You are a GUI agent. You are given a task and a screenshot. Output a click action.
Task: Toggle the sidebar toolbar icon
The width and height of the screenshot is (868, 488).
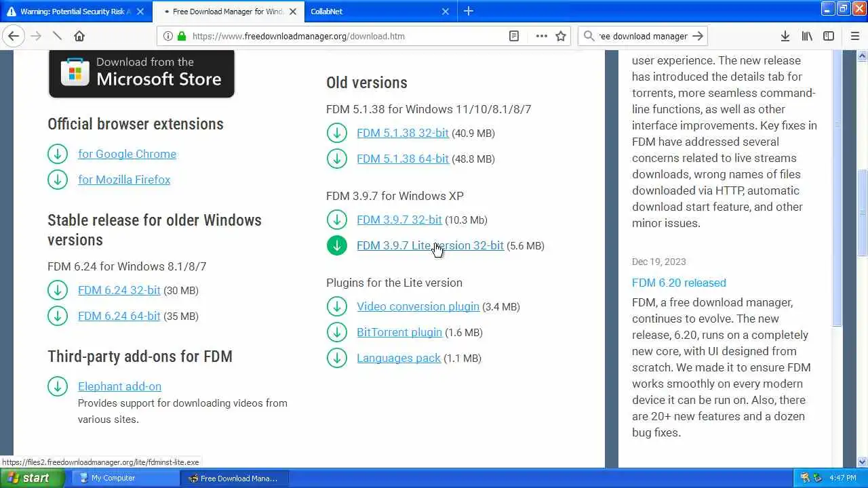tap(829, 36)
